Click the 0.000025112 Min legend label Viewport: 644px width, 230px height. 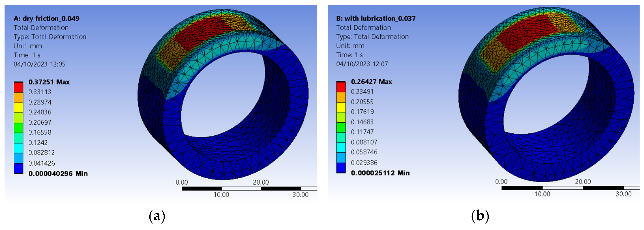(380, 173)
